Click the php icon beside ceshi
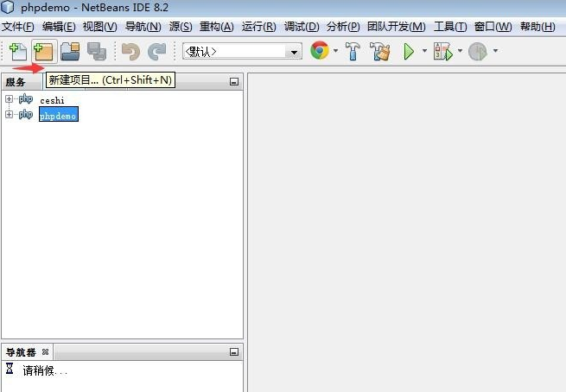The image size is (566, 392). (26, 98)
